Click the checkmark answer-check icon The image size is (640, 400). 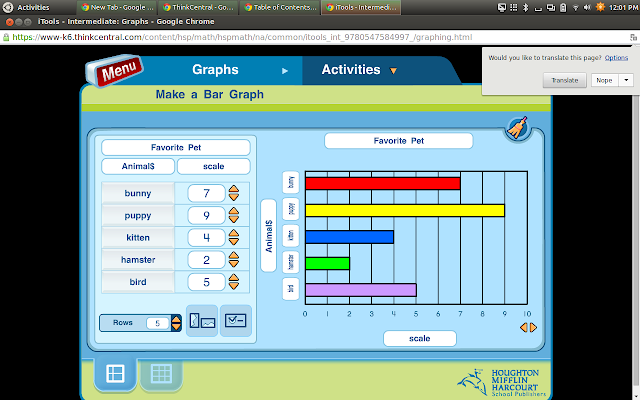pyautogui.click(x=236, y=321)
